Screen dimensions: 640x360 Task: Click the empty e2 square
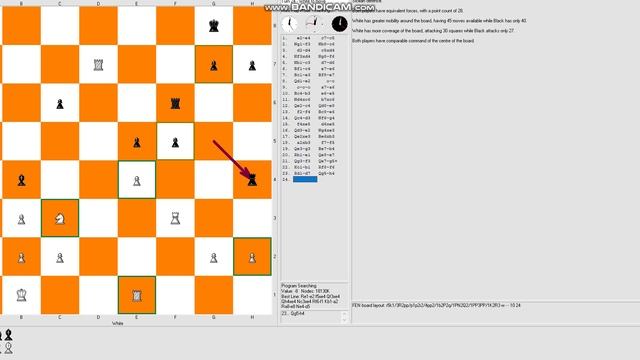[x=137, y=257]
